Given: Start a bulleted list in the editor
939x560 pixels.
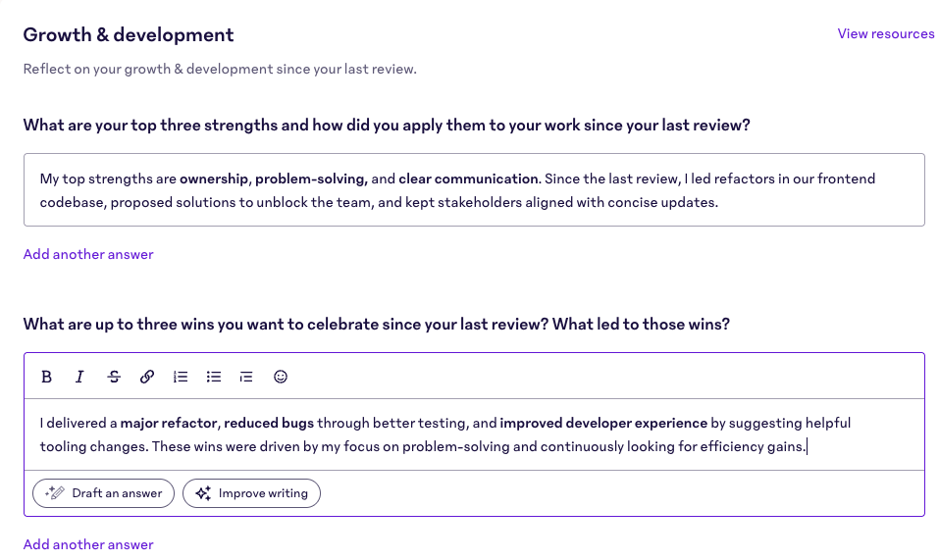Looking at the screenshot, I should (214, 377).
